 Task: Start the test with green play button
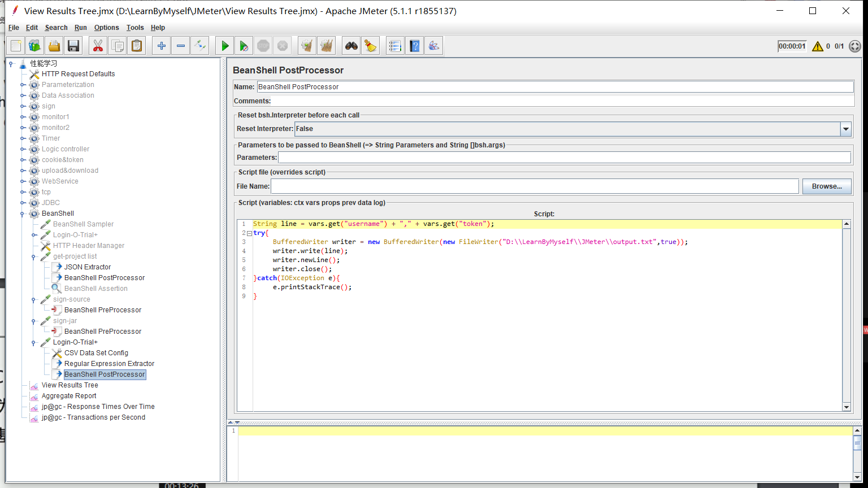[225, 46]
